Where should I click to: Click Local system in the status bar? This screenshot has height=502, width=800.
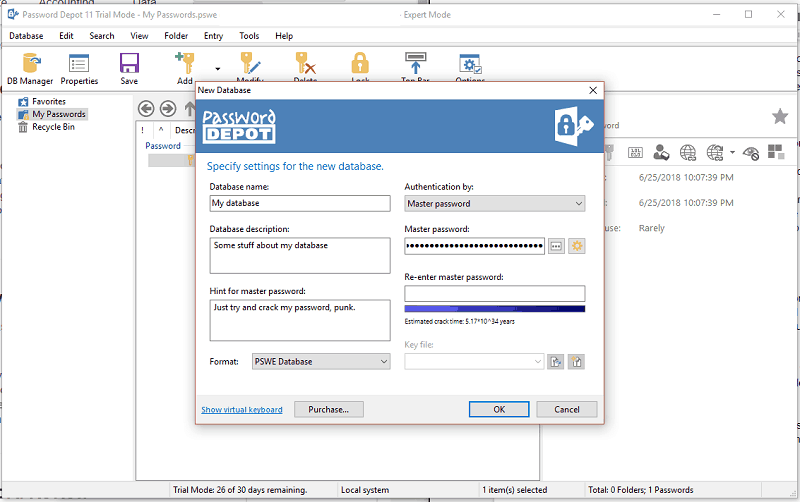[365, 490]
